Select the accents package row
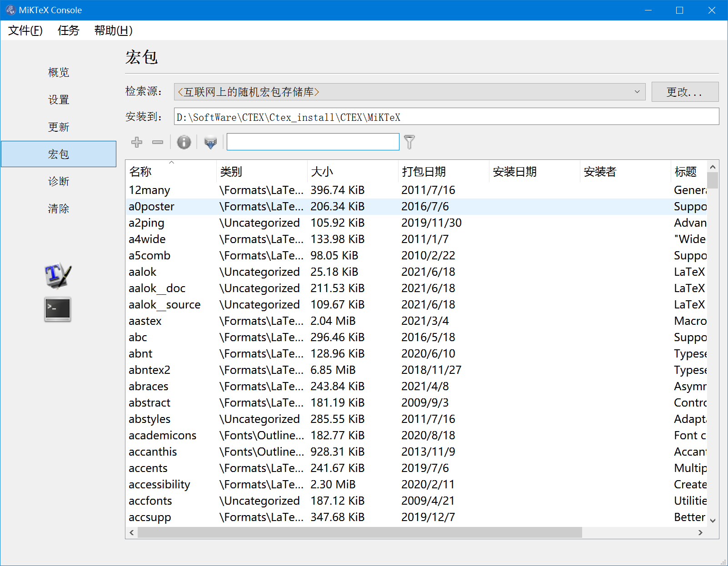Screen dimensions: 728x566 click(x=416, y=468)
